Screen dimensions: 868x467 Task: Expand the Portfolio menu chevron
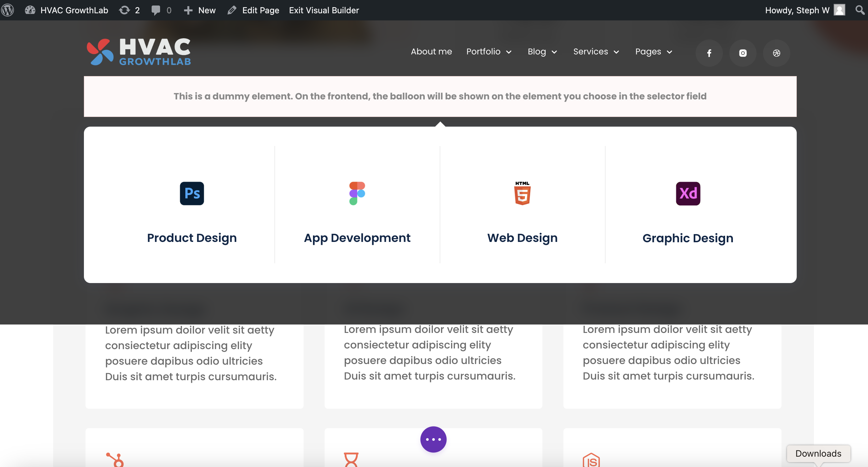click(x=509, y=52)
